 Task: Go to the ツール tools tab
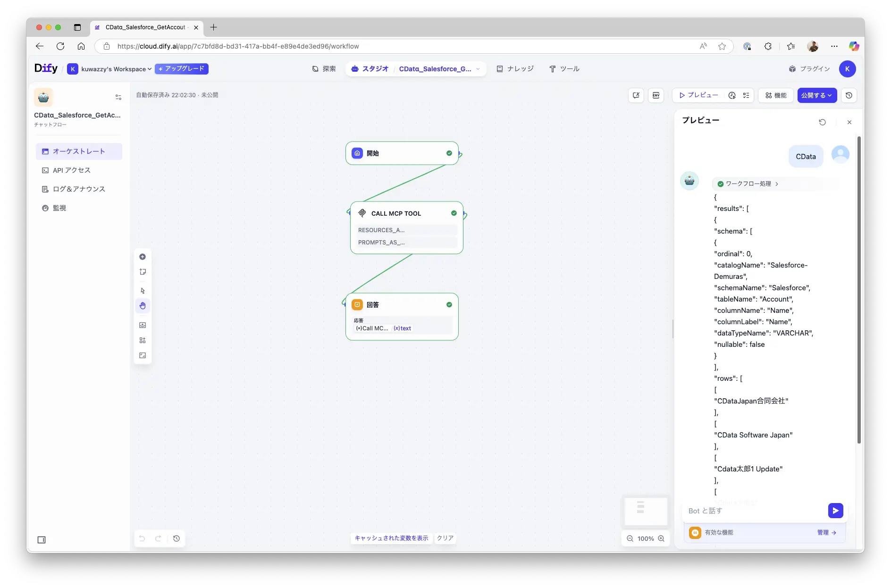pyautogui.click(x=564, y=69)
